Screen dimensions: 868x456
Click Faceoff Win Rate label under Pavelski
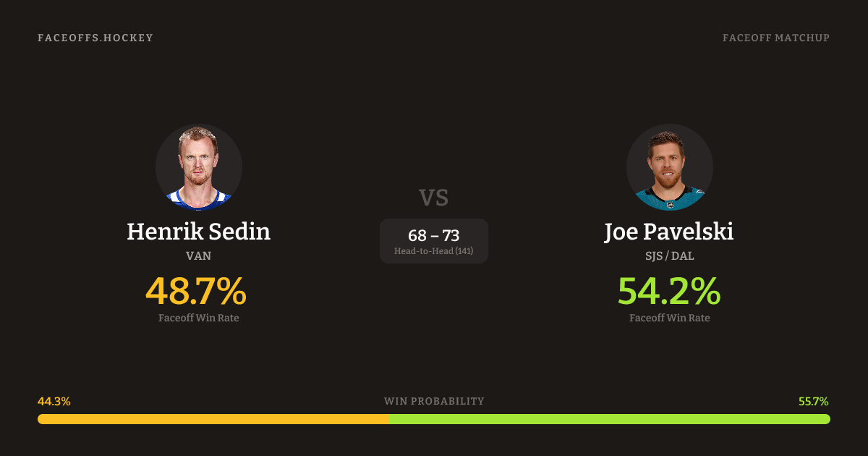(669, 318)
